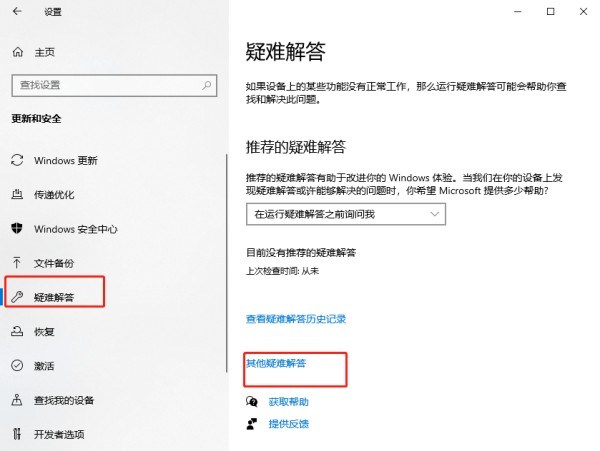Click the 恢复 icon
Screen dimensions: 600x451
click(x=17, y=331)
